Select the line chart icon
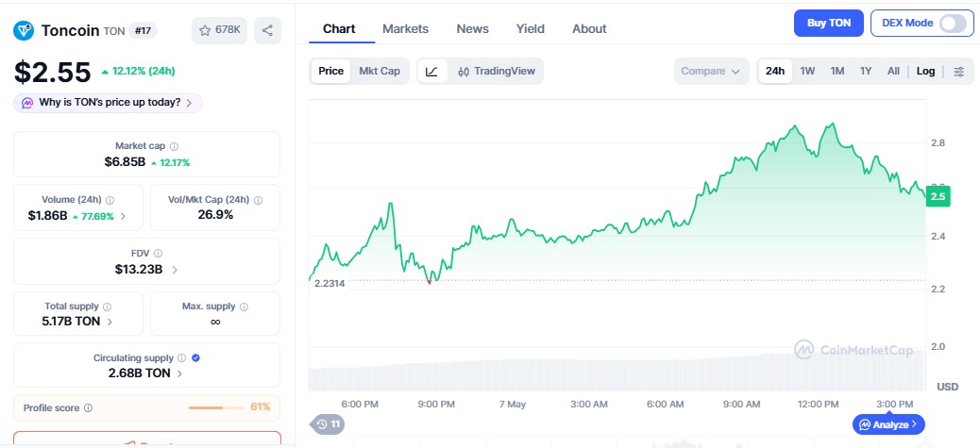This screenshot has height=448, width=980. pyautogui.click(x=431, y=71)
